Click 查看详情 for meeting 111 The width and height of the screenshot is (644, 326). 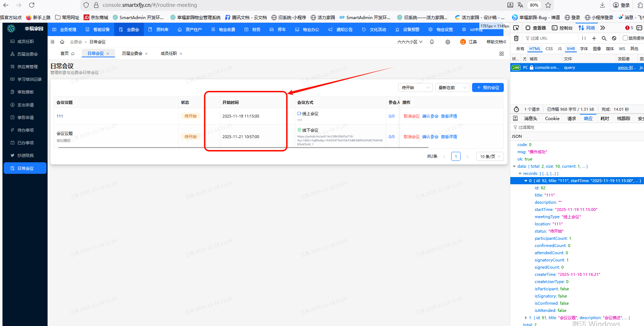point(449,116)
